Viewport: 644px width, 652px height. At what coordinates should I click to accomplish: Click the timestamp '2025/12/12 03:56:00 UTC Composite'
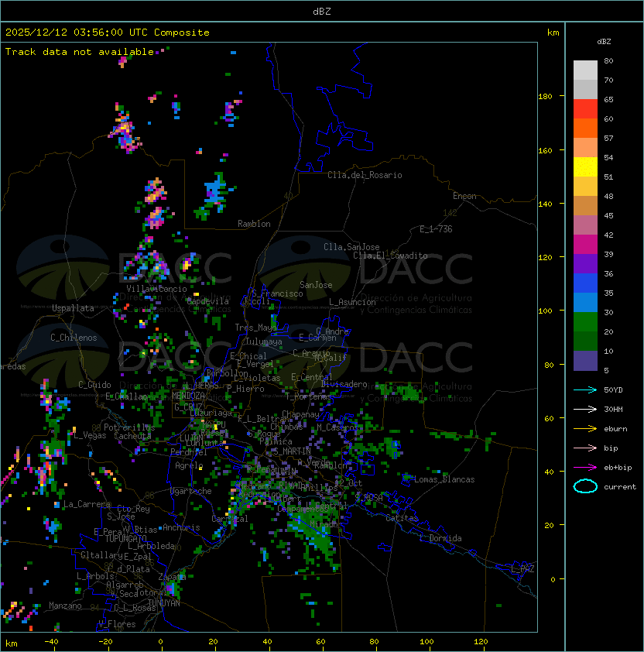pos(108,33)
